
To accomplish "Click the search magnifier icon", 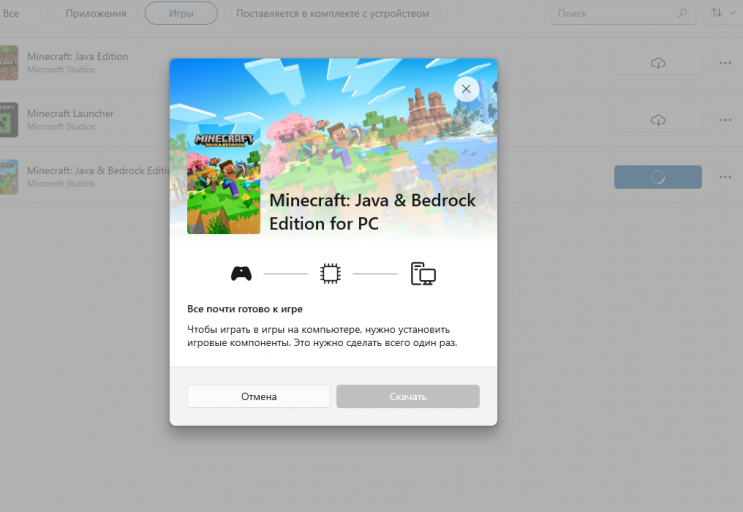I will (682, 13).
